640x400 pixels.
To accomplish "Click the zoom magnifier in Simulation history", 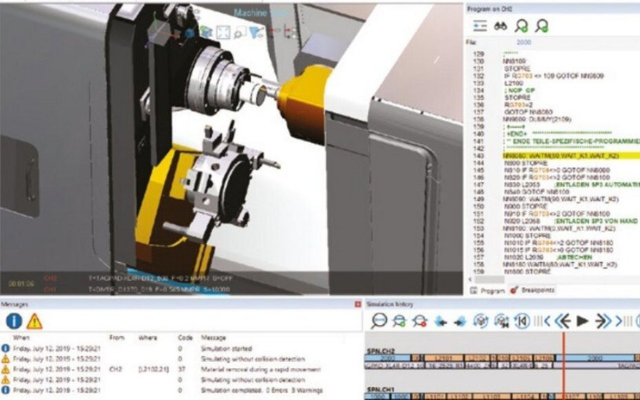I will pos(379,321).
